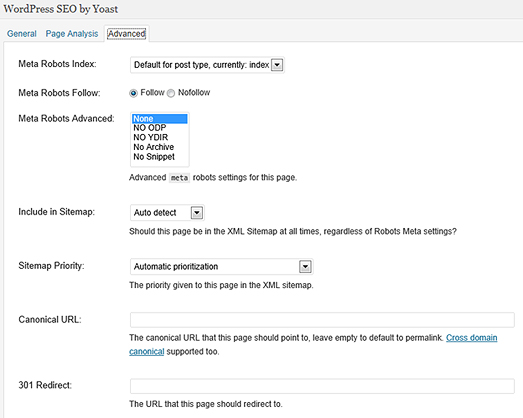Click the WordPress SEO by Yoast heading
Screen dimensions: 523x418
click(61, 9)
